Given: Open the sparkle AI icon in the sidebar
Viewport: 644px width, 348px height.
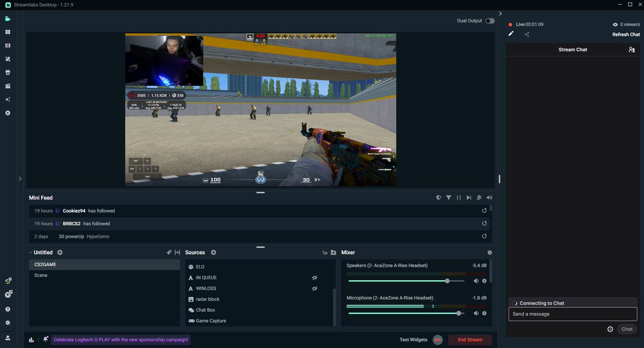Looking at the screenshot, I should 8,100.
